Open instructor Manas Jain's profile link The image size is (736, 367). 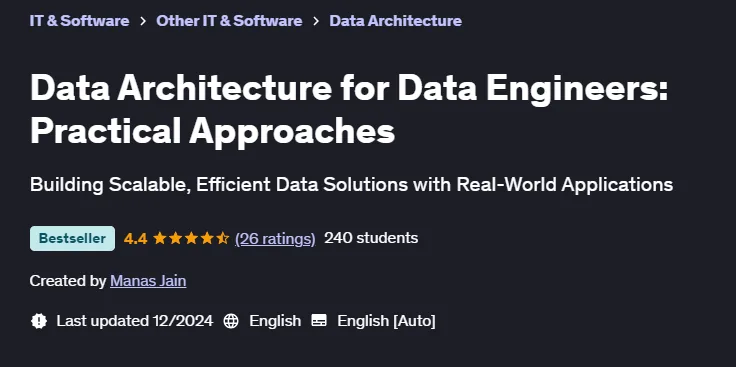pyautogui.click(x=148, y=281)
